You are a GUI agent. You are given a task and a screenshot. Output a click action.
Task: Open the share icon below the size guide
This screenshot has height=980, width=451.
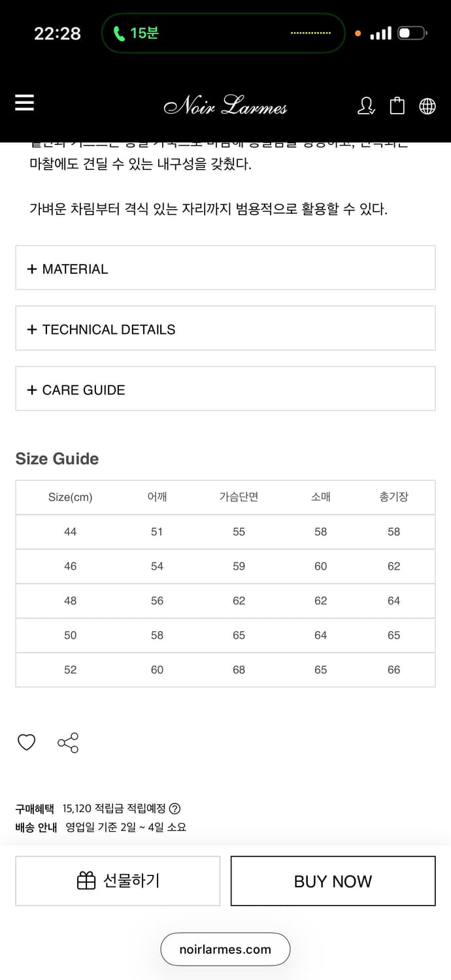68,742
